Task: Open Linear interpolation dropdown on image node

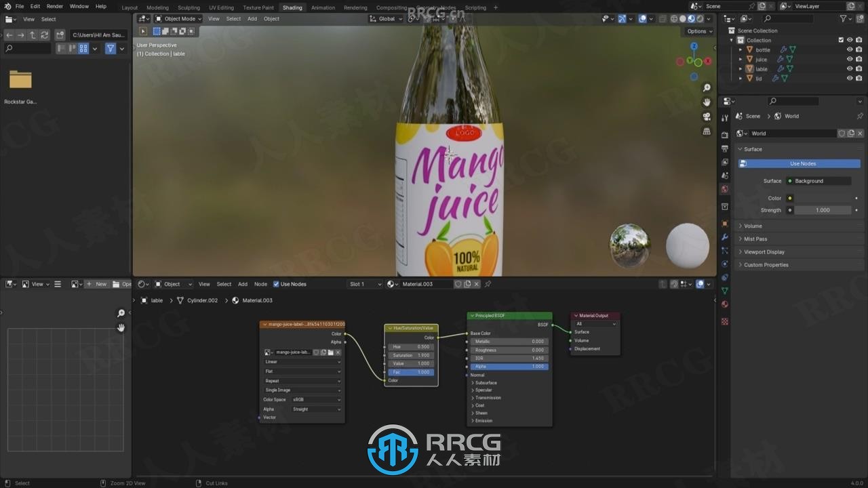Action: click(x=302, y=362)
